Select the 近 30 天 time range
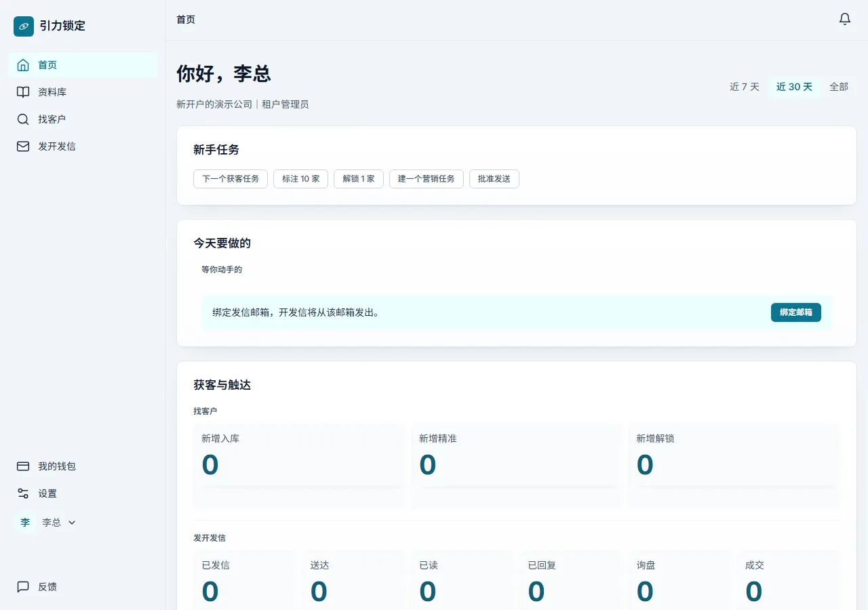The width and height of the screenshot is (868, 610). click(x=794, y=87)
